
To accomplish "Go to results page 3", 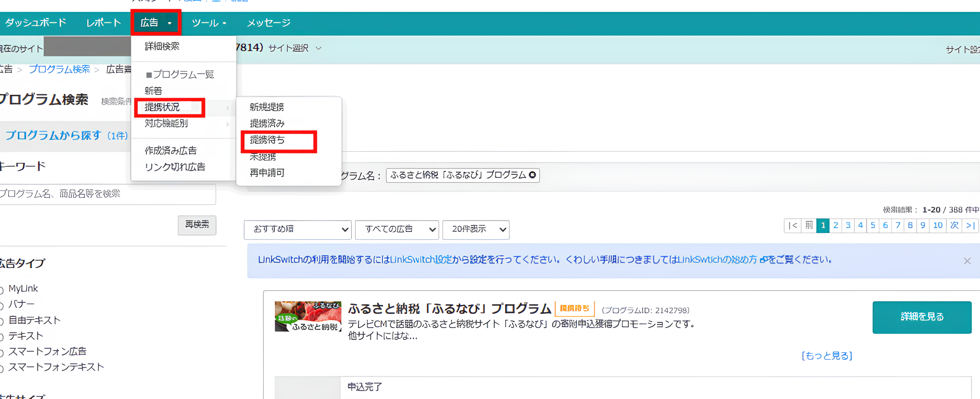I will coord(848,225).
